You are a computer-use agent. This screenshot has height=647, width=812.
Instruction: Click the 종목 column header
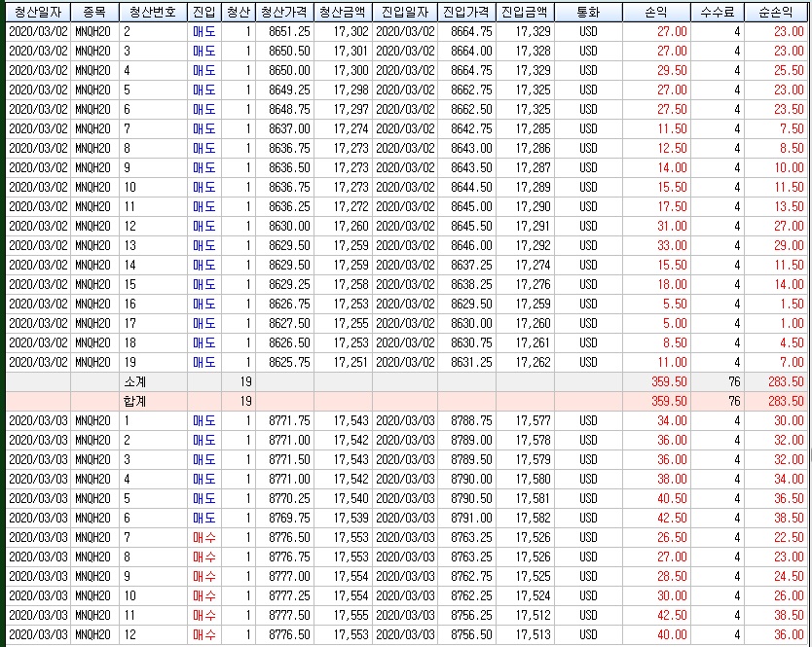click(94, 12)
